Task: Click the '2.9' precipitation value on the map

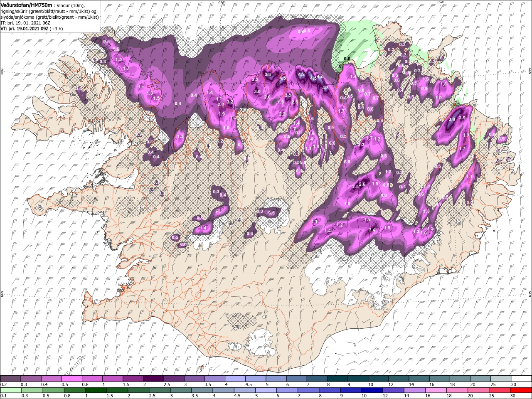Action: coord(462,118)
